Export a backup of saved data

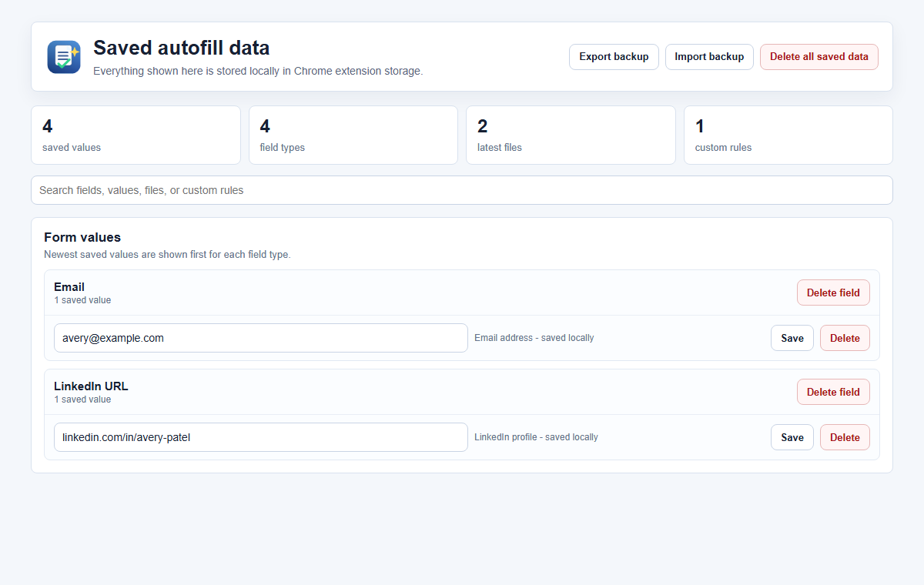[614, 57]
